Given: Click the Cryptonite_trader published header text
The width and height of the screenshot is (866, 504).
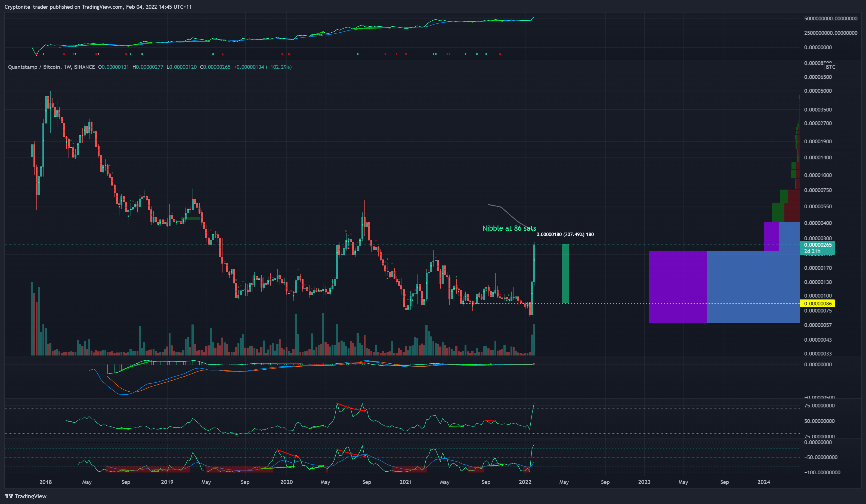Looking at the screenshot, I should pyautogui.click(x=98, y=7).
